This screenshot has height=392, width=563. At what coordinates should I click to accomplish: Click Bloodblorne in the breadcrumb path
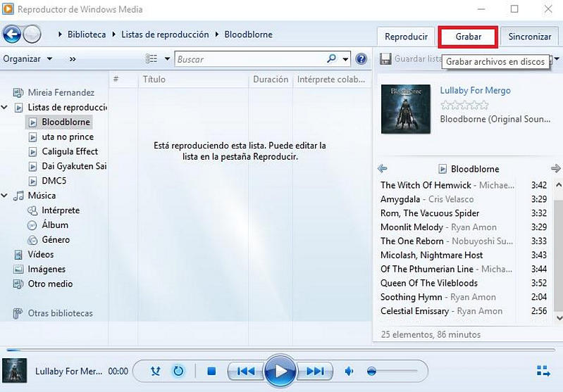249,34
